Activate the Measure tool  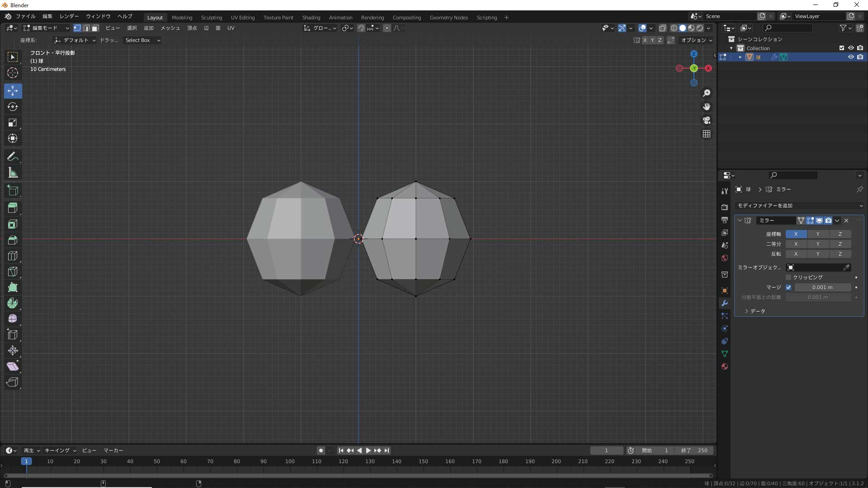(13, 173)
